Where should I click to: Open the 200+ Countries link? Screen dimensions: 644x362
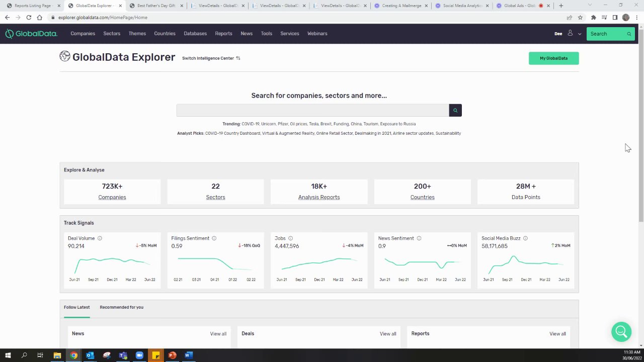click(x=422, y=197)
